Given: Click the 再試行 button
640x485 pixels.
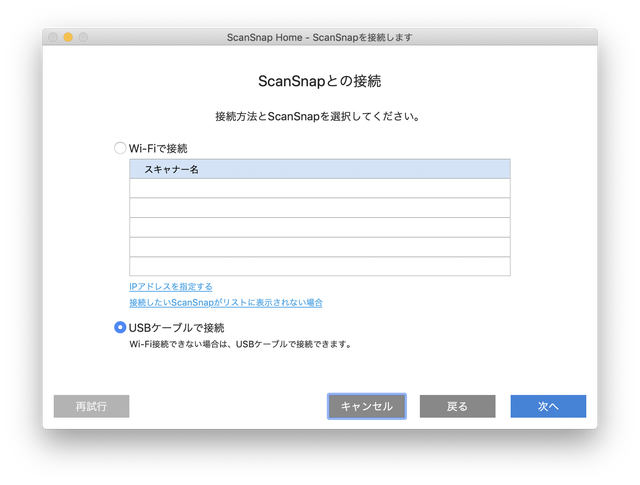Looking at the screenshot, I should click(x=91, y=406).
